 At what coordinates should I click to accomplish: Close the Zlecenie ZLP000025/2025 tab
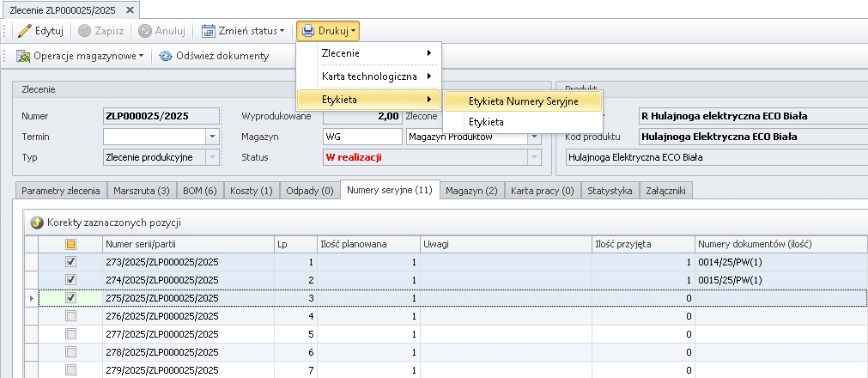[x=130, y=10]
